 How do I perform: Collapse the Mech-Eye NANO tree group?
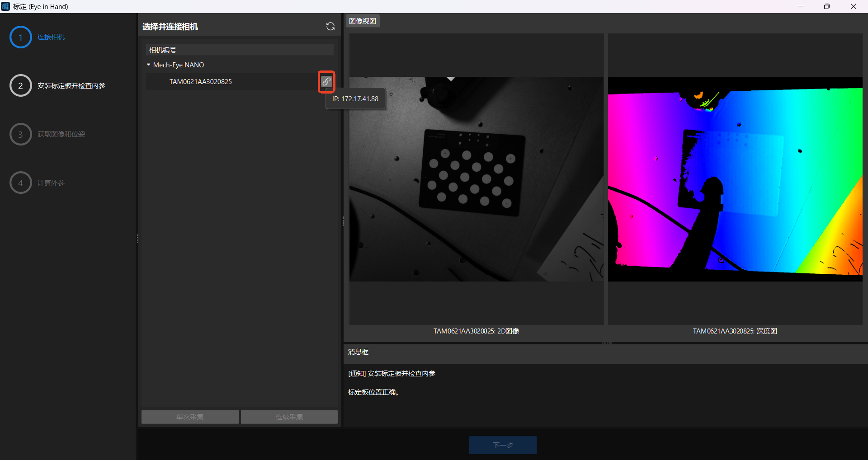(x=148, y=65)
